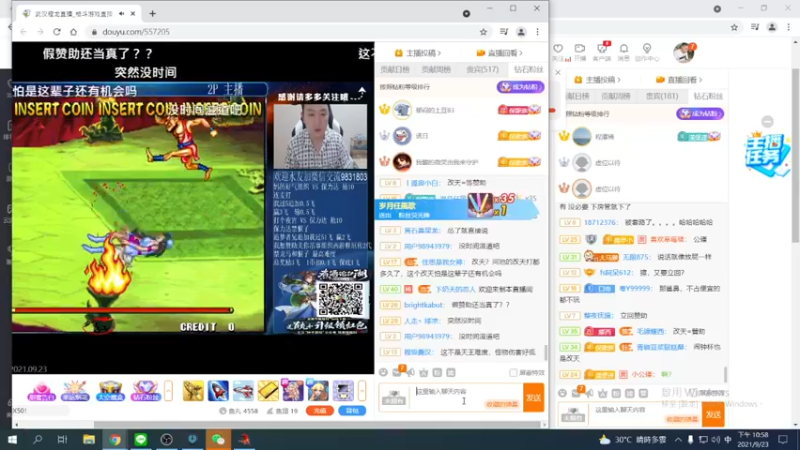Click 发送 button in back window chat

point(713,414)
